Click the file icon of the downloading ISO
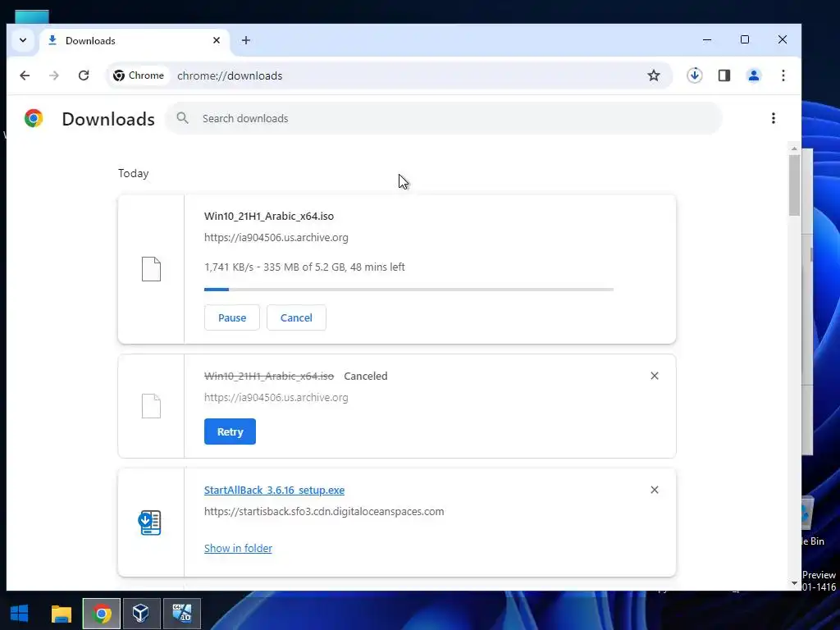This screenshot has height=630, width=840. point(151,269)
